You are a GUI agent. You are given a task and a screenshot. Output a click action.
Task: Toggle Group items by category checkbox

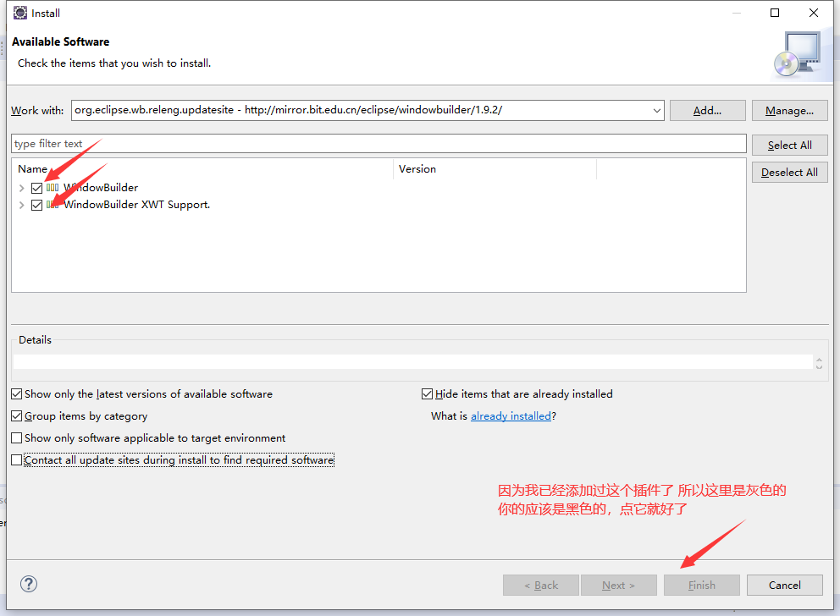[17, 415]
